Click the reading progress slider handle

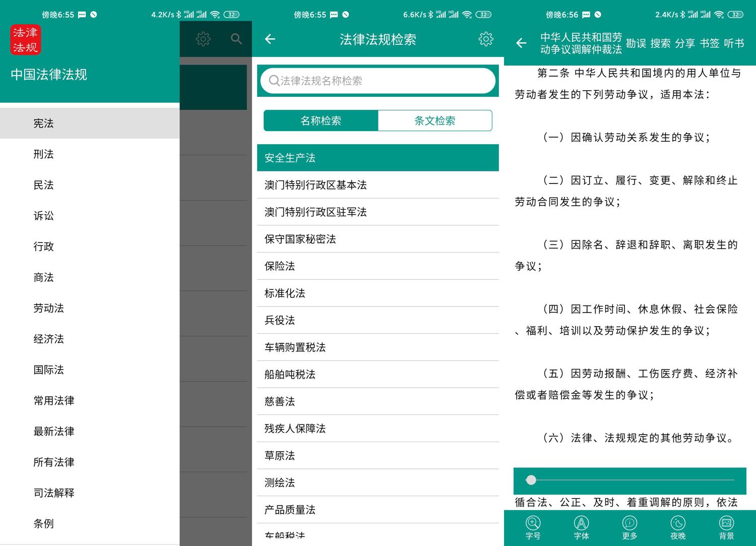531,480
